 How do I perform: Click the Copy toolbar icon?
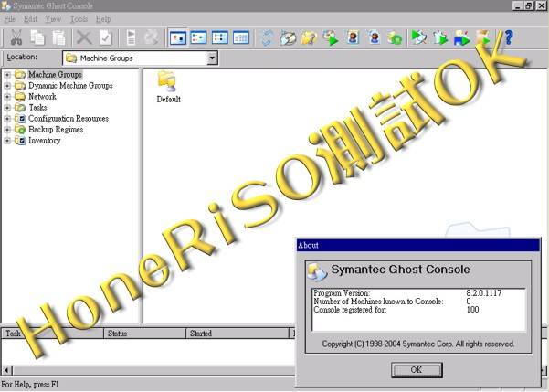(x=37, y=37)
